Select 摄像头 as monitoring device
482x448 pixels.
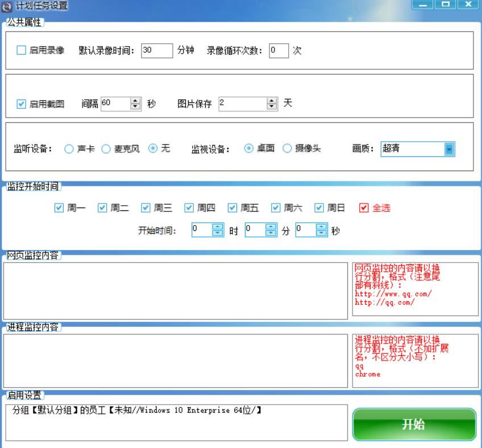287,148
